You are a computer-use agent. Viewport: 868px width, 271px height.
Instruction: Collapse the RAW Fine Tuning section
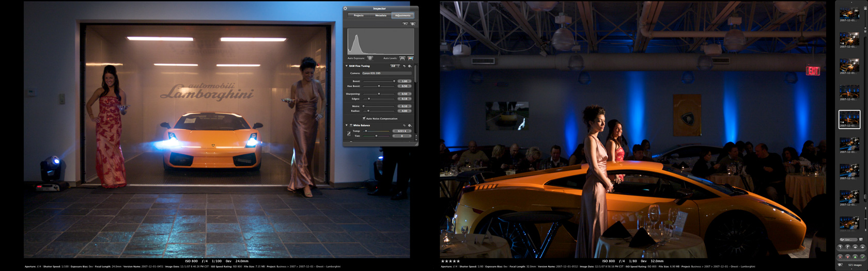coord(347,66)
